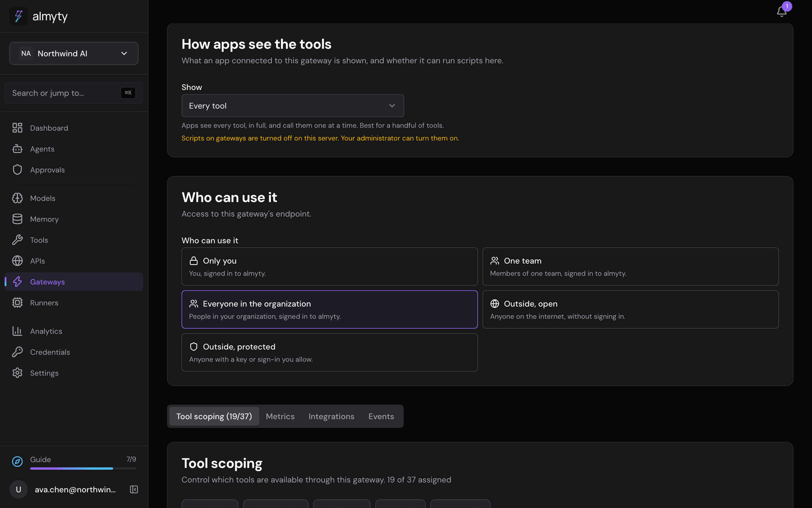Click the almyty brand name
Screen dimensions: 812x508
(x=50, y=16)
